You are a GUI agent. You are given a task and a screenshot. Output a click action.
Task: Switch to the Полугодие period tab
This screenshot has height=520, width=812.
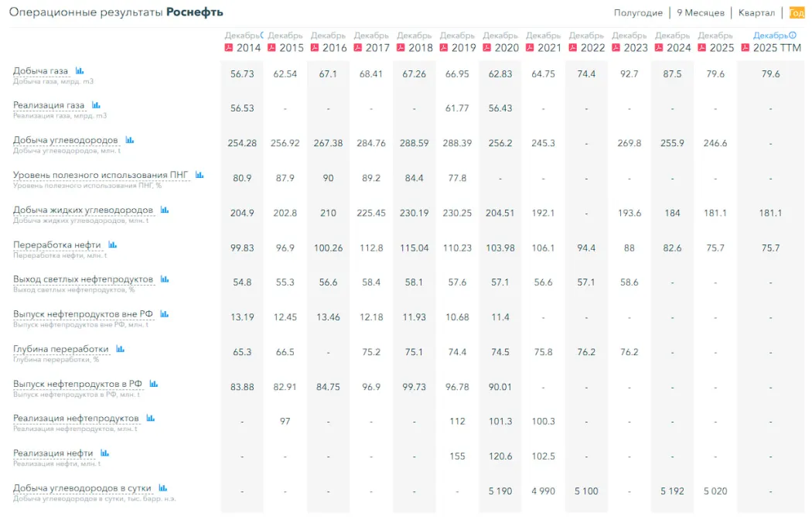[x=638, y=12]
